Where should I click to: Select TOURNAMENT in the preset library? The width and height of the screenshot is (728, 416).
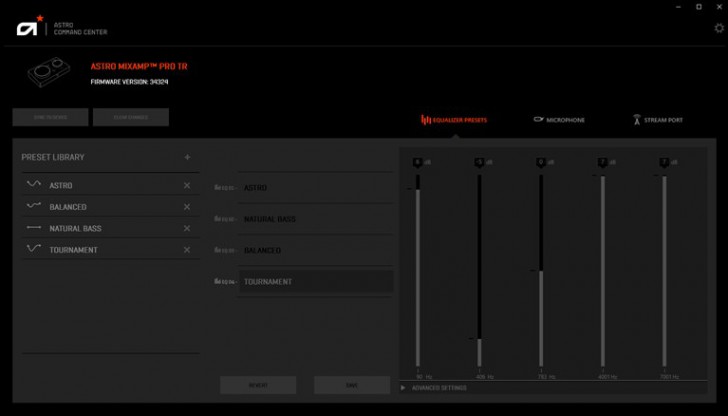click(110, 249)
